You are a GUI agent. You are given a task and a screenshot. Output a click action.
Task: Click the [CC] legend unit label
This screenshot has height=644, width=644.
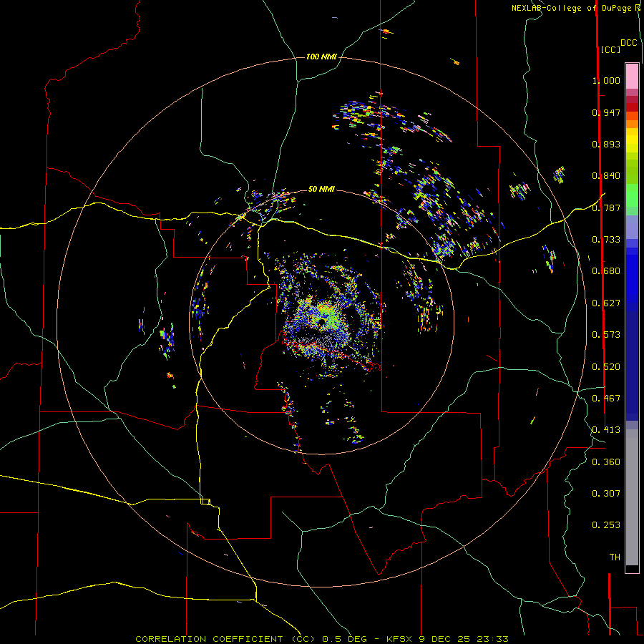610,49
